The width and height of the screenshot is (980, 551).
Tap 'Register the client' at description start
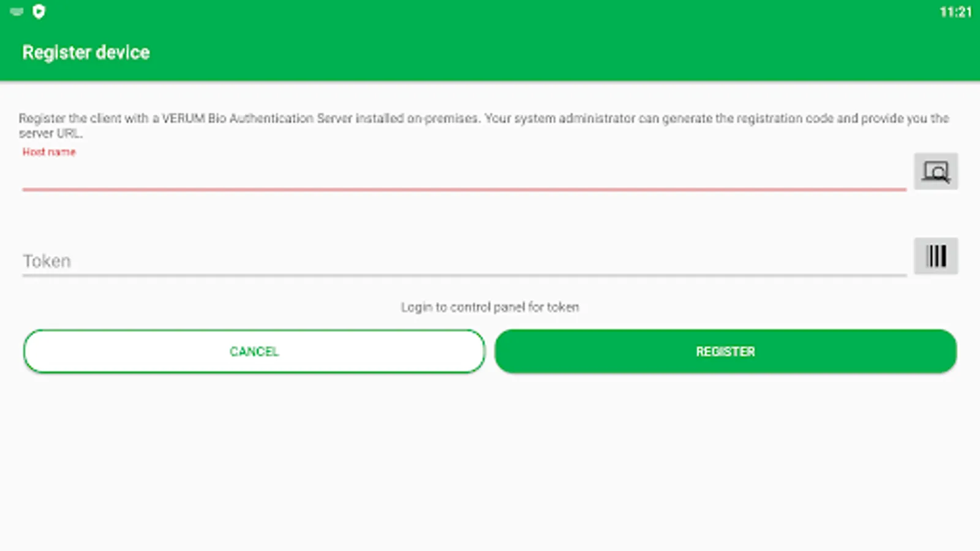tap(69, 118)
